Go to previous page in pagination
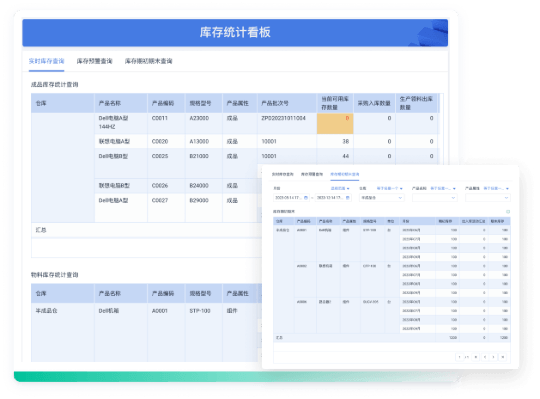This screenshot has width=540, height=399. click(x=485, y=357)
